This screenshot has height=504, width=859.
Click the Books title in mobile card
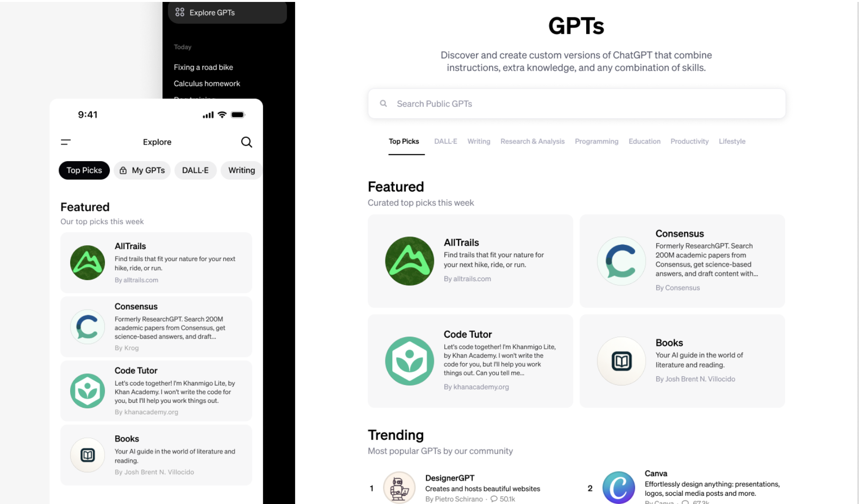pyautogui.click(x=127, y=439)
